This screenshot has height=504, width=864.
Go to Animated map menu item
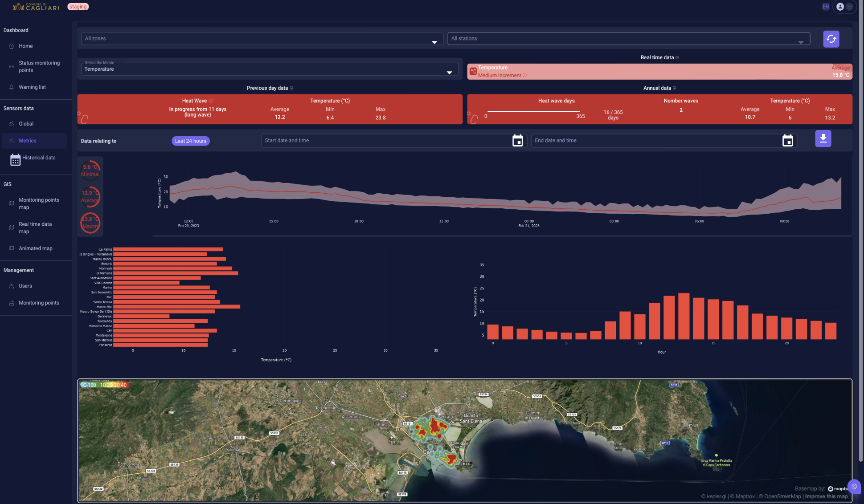click(35, 248)
